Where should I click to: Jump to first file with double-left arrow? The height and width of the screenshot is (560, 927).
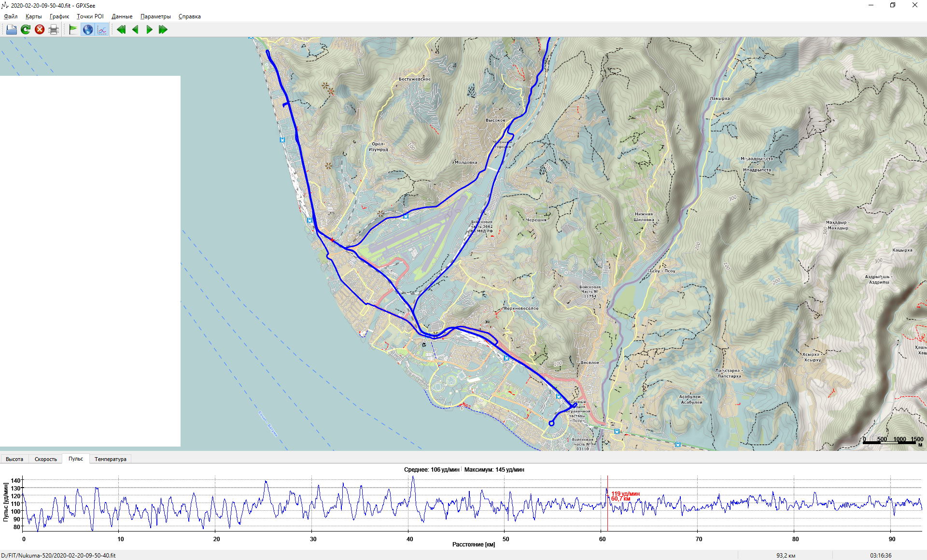point(121,30)
